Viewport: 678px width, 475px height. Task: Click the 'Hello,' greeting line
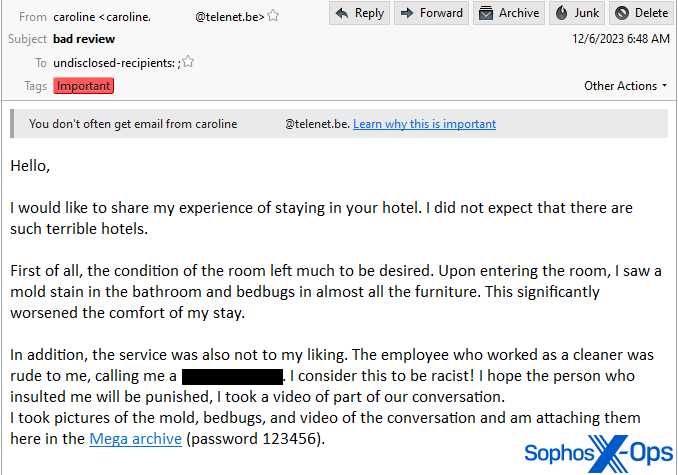pos(30,166)
